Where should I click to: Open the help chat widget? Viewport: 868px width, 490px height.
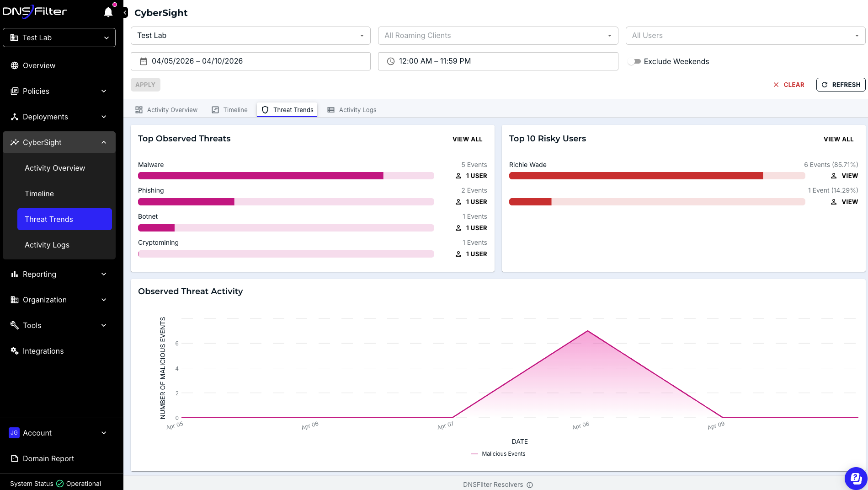[856, 478]
